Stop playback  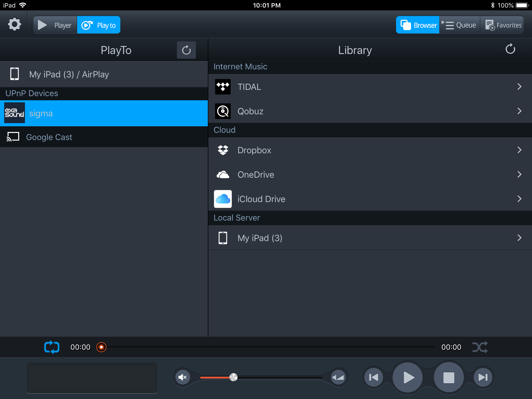coord(449,377)
